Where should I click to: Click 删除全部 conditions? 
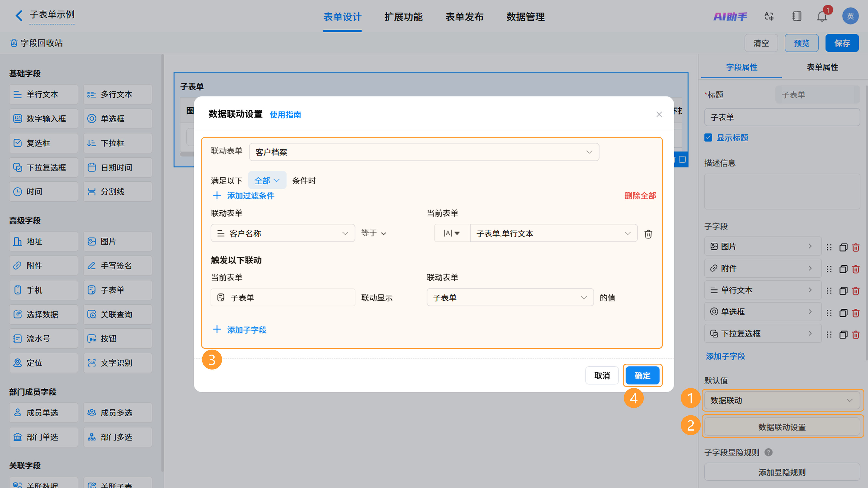click(640, 196)
